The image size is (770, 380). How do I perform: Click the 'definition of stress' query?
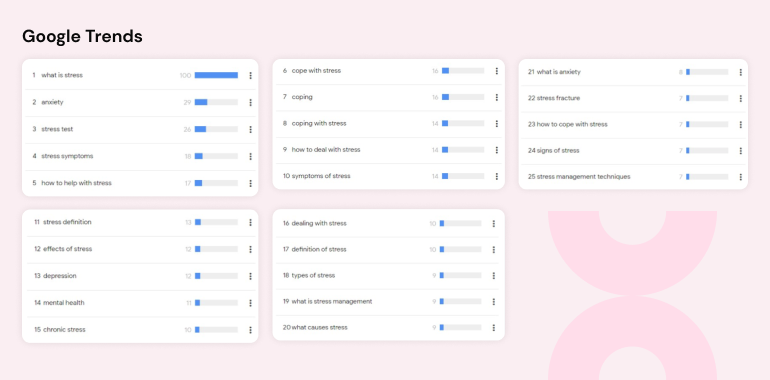pyautogui.click(x=319, y=249)
